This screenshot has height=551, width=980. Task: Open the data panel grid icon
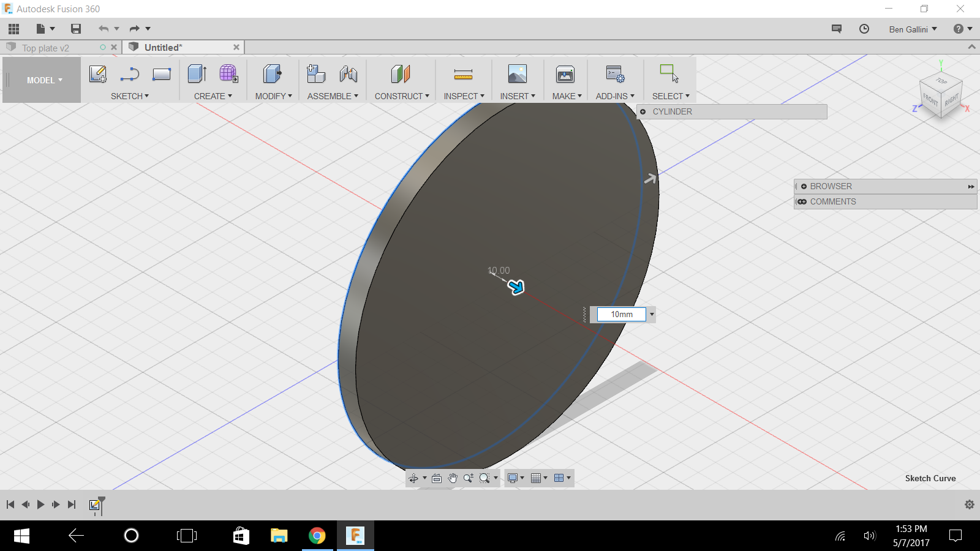coord(14,29)
